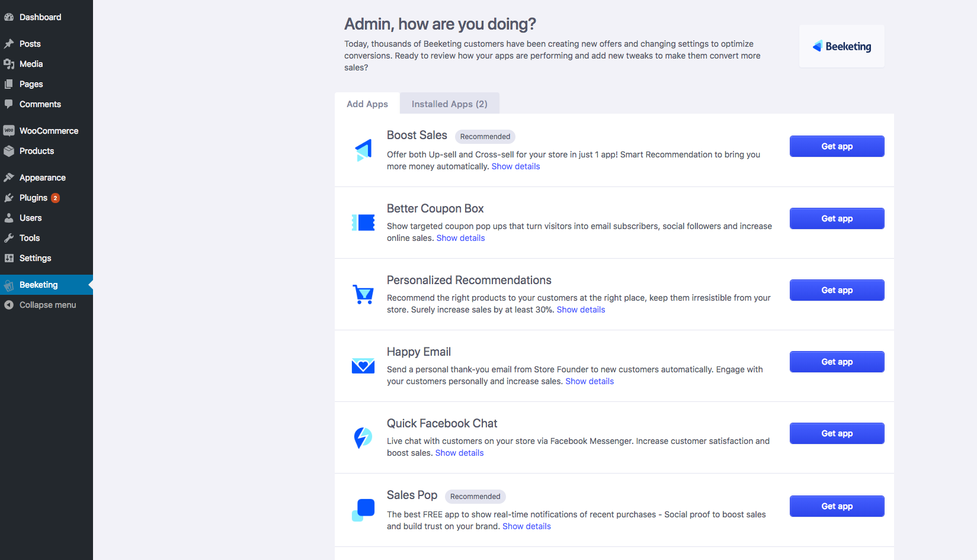Click the Dashboard gauge icon in sidebar
Viewport: 977px width, 560px height.
[9, 17]
